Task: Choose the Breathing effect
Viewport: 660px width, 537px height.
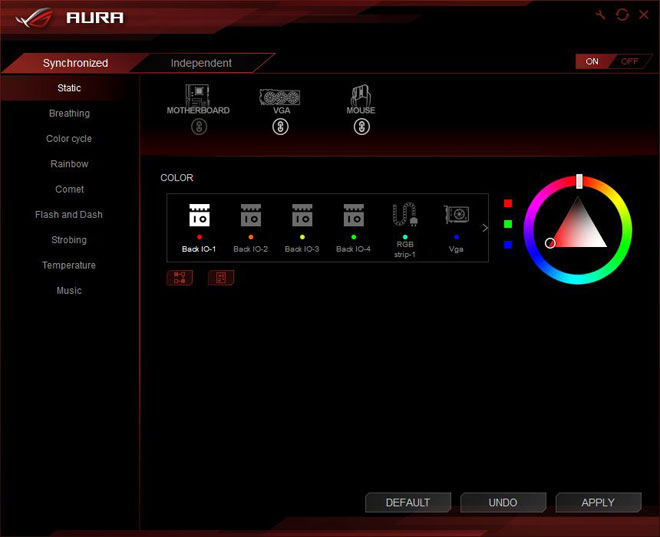Action: click(x=69, y=113)
